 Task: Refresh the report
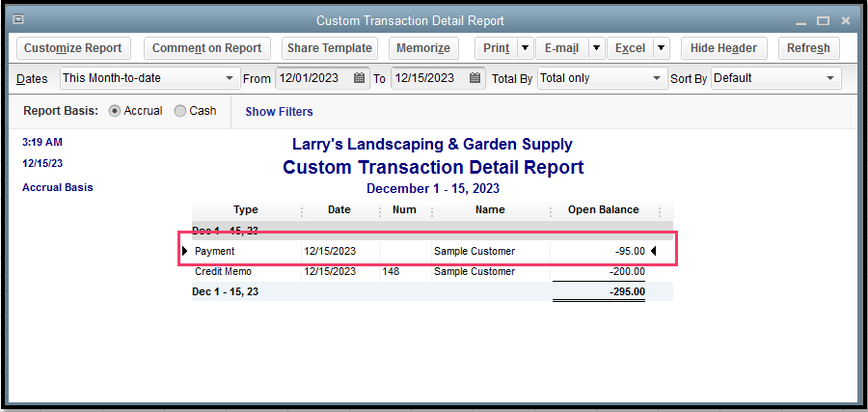pyautogui.click(x=809, y=48)
